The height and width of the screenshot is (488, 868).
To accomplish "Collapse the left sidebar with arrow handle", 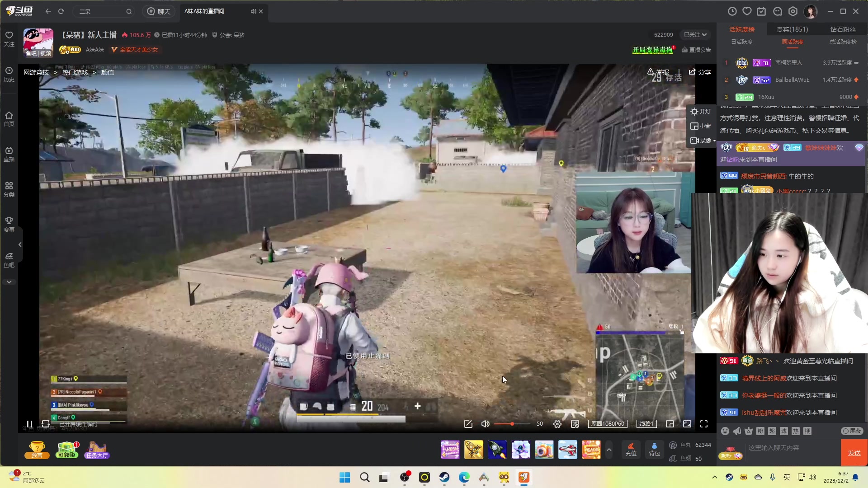I will [x=20, y=244].
